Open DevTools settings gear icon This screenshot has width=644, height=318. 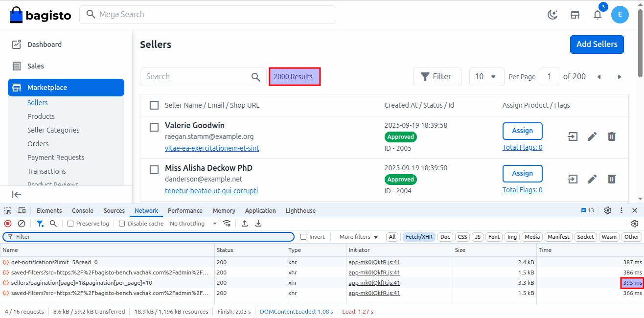pos(608,210)
